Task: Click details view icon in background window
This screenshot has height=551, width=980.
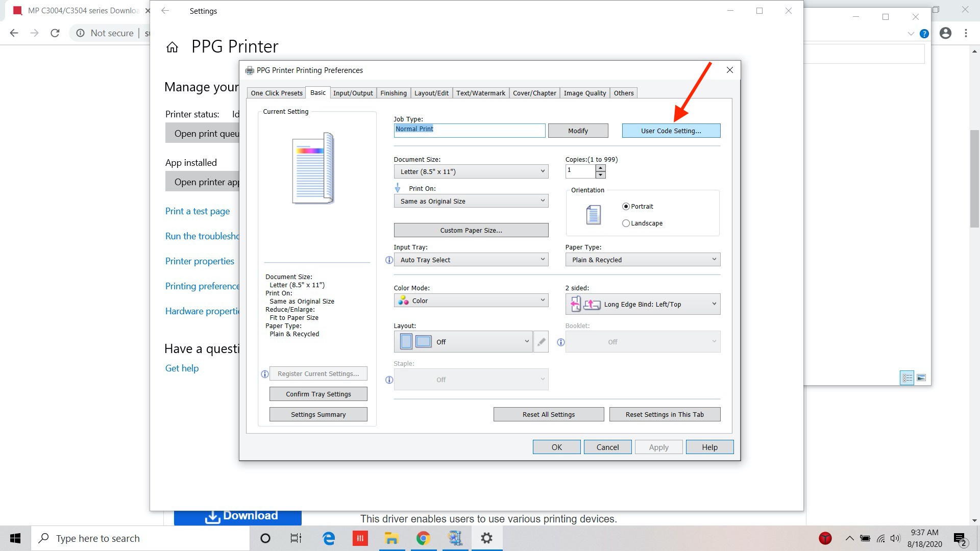Action: (x=907, y=378)
